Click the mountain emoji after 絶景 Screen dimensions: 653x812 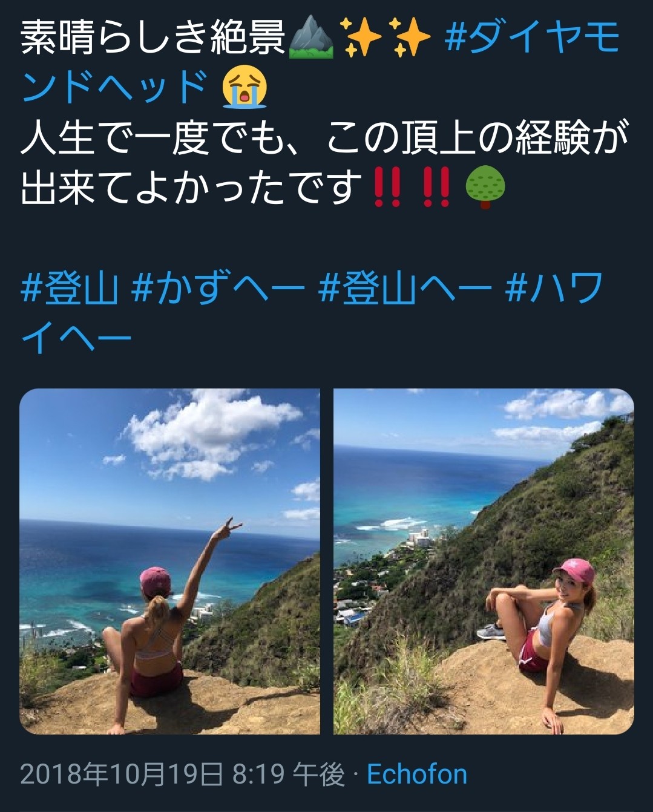[x=311, y=38]
